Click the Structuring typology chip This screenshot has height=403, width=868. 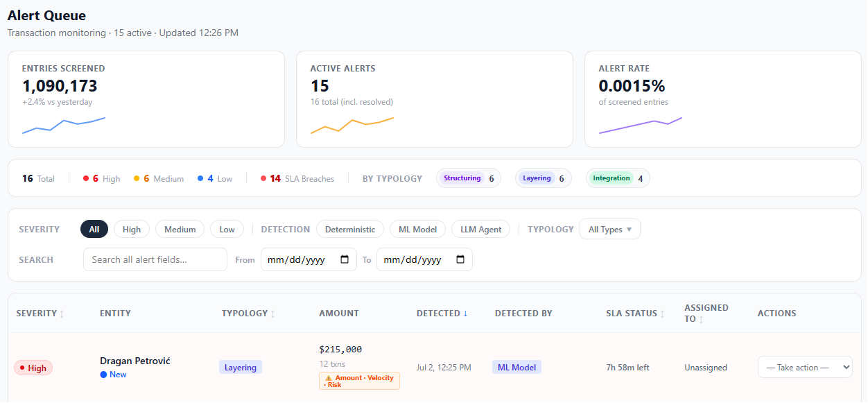pyautogui.click(x=469, y=178)
